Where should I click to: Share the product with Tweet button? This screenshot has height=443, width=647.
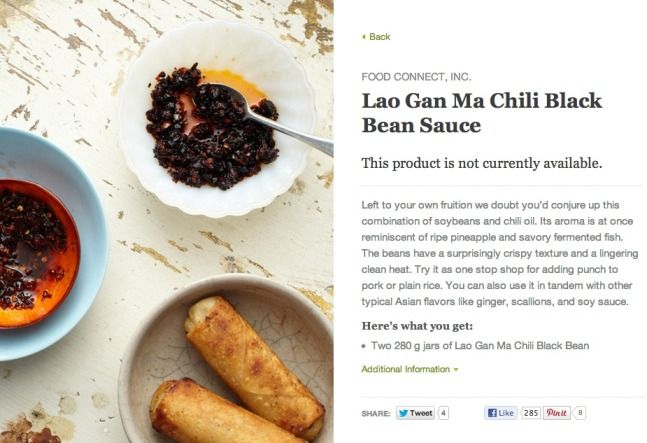[x=416, y=413]
